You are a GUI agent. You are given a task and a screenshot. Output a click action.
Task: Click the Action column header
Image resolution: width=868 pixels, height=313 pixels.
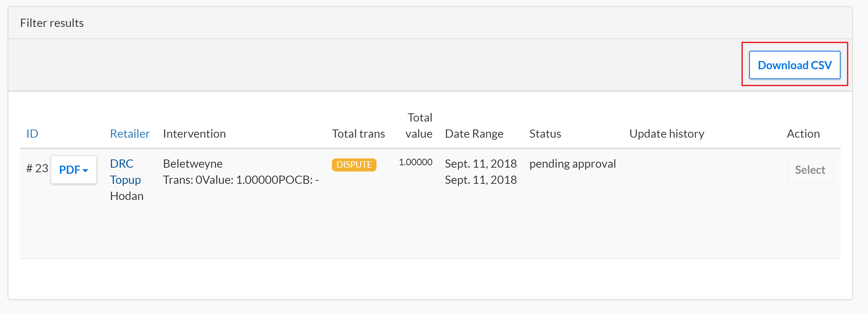click(x=803, y=134)
